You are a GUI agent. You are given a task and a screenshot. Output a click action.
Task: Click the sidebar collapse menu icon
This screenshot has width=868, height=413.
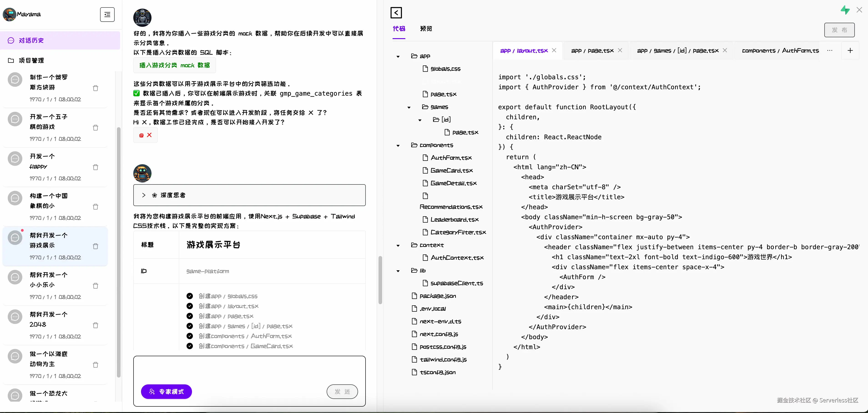[x=107, y=15]
